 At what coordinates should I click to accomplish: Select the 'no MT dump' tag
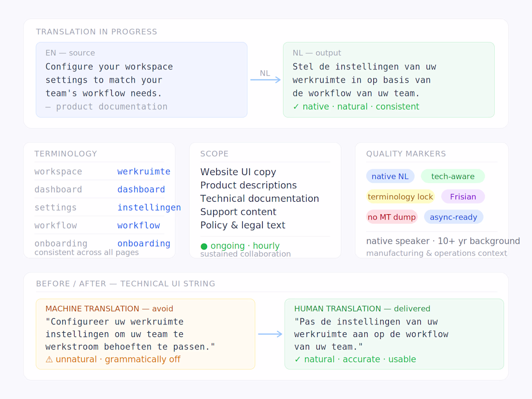(x=392, y=217)
